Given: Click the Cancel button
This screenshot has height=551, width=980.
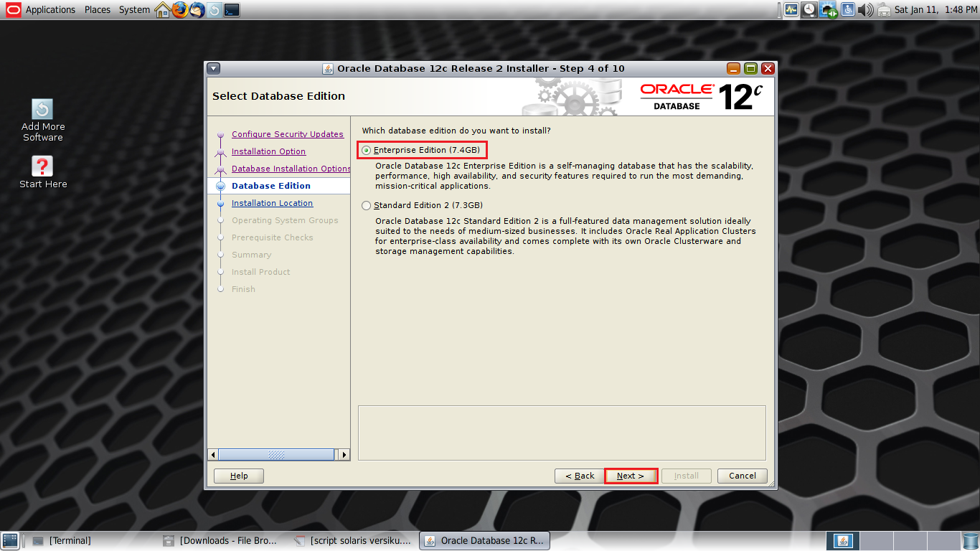Looking at the screenshot, I should pyautogui.click(x=743, y=476).
